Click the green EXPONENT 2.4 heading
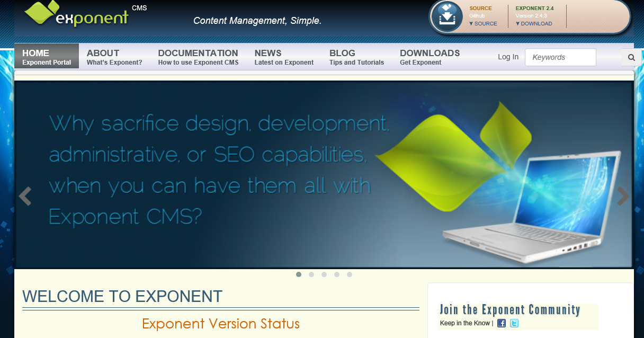Image resolution: width=644 pixels, height=338 pixels. 534,8
